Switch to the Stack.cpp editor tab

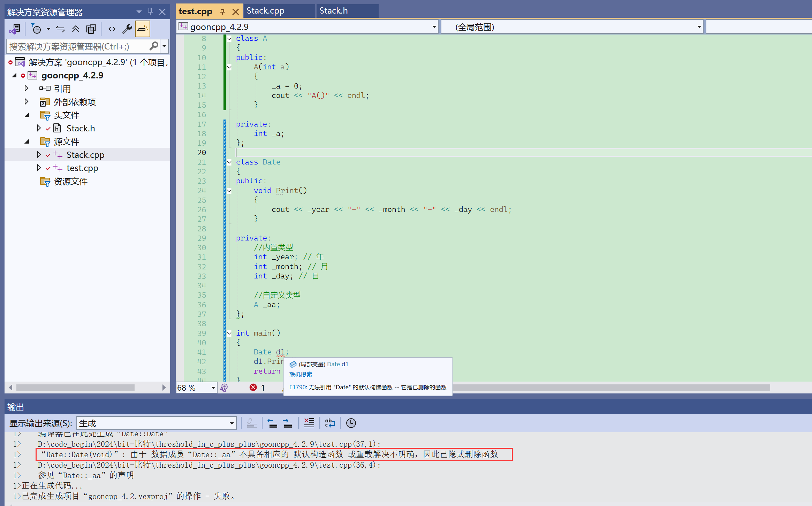point(265,11)
